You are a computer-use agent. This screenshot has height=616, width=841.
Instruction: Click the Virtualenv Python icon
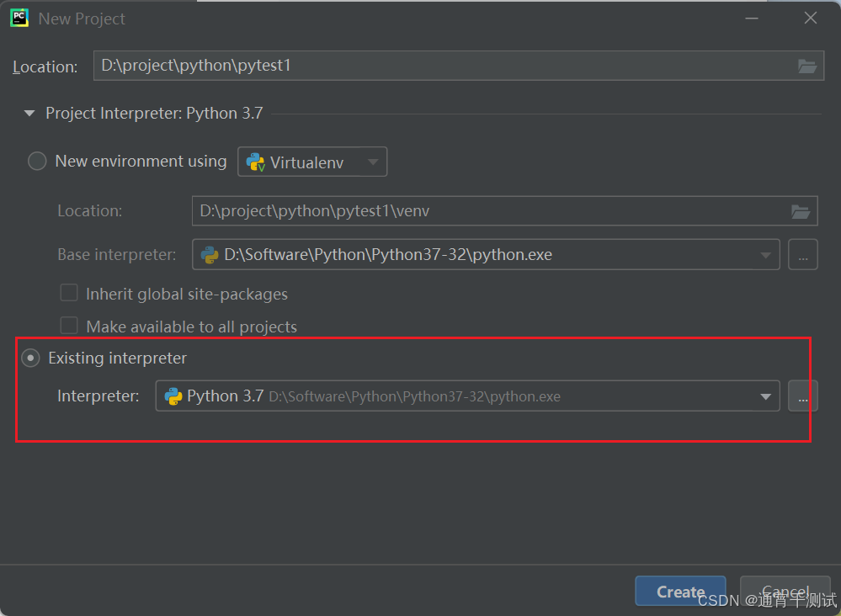pos(255,162)
